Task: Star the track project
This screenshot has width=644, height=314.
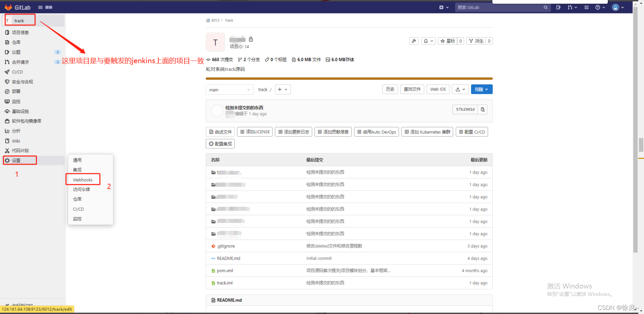Action: [448, 41]
